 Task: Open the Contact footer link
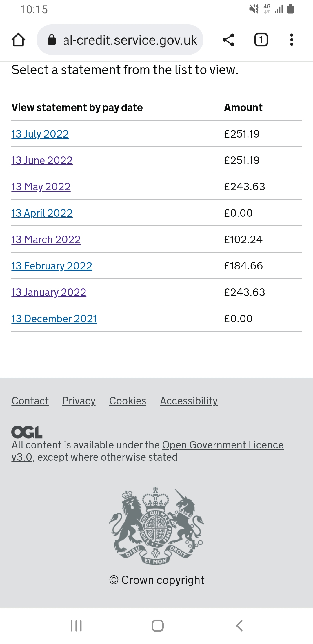tap(30, 401)
